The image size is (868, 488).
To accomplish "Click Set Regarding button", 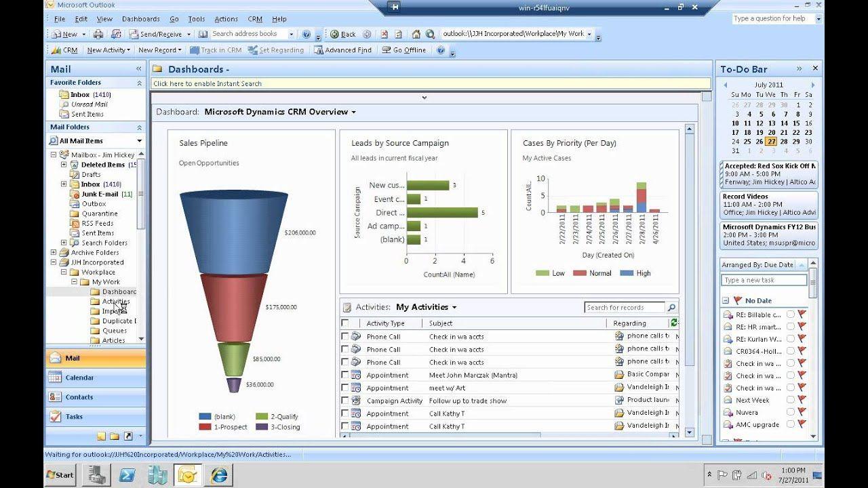I will tap(276, 50).
